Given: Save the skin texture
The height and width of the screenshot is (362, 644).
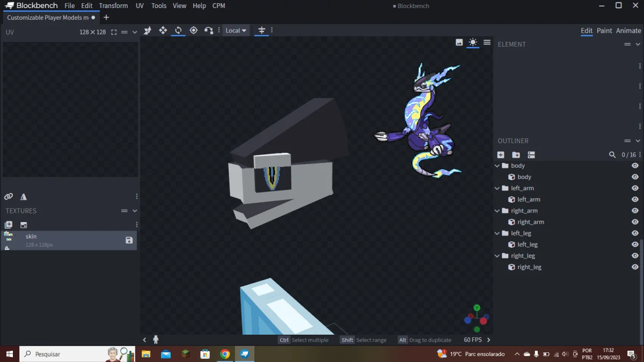Looking at the screenshot, I should 129,240.
